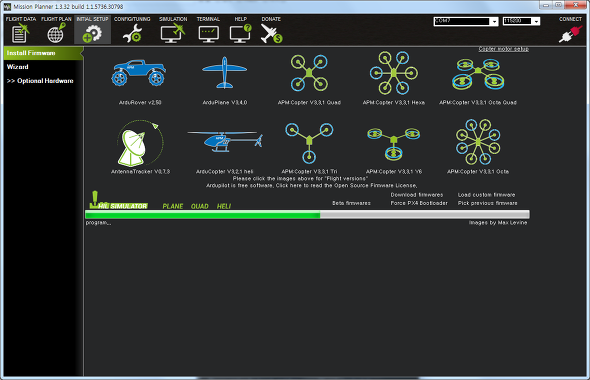Click the Mission Planner title bar icon
The height and width of the screenshot is (380, 590).
(8, 7)
